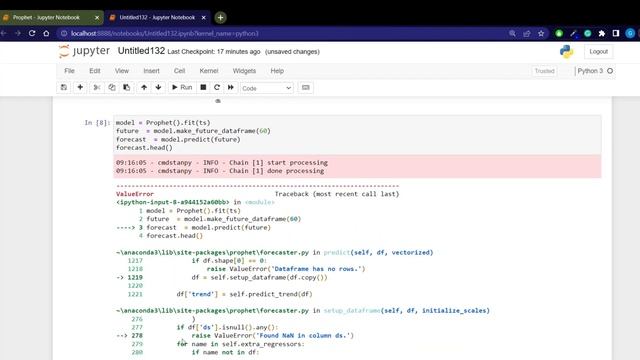Open the View menu
This screenshot has width=640, height=360.
tap(122, 71)
